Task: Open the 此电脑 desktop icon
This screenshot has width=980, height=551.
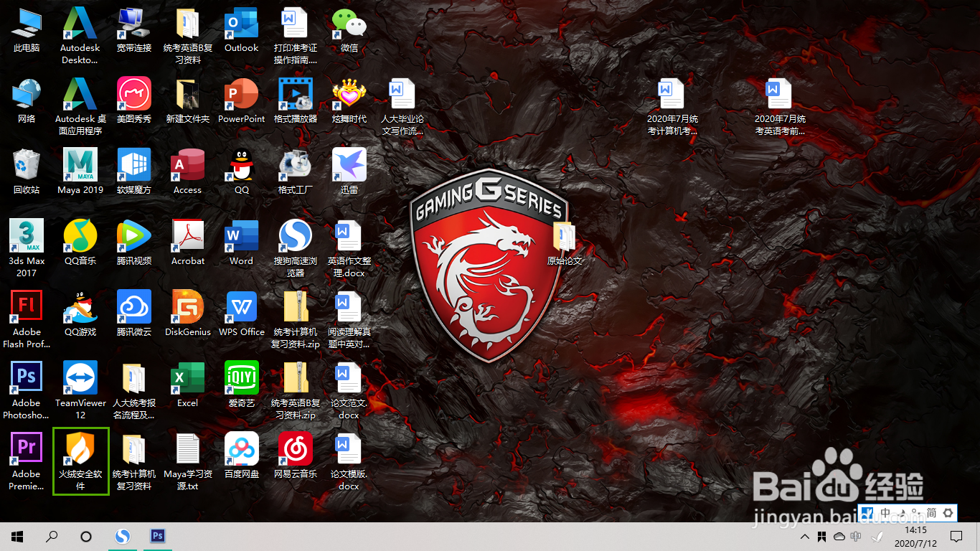Action: click(27, 30)
